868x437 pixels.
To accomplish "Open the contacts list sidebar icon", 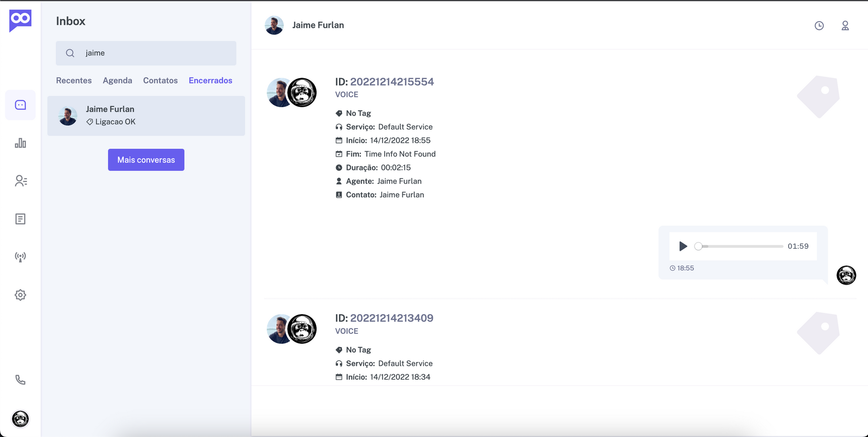I will (20, 181).
